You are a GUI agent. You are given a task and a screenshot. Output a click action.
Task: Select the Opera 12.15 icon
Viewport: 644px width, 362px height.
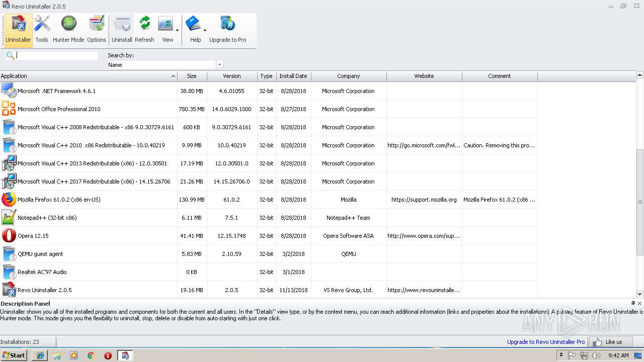coord(9,236)
